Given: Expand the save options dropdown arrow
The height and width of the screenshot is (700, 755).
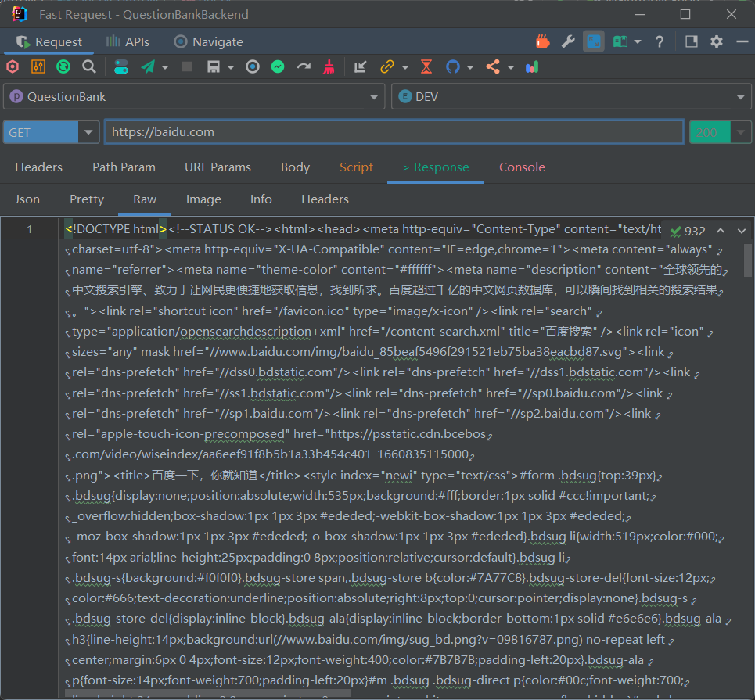Looking at the screenshot, I should 231,67.
